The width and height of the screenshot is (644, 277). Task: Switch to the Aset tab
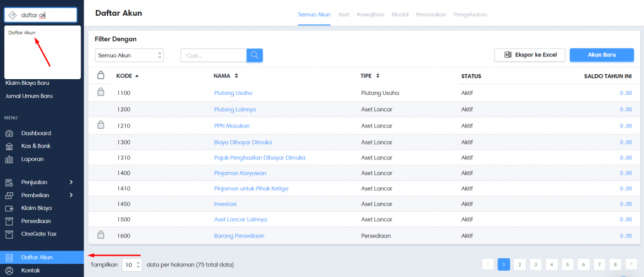click(343, 14)
